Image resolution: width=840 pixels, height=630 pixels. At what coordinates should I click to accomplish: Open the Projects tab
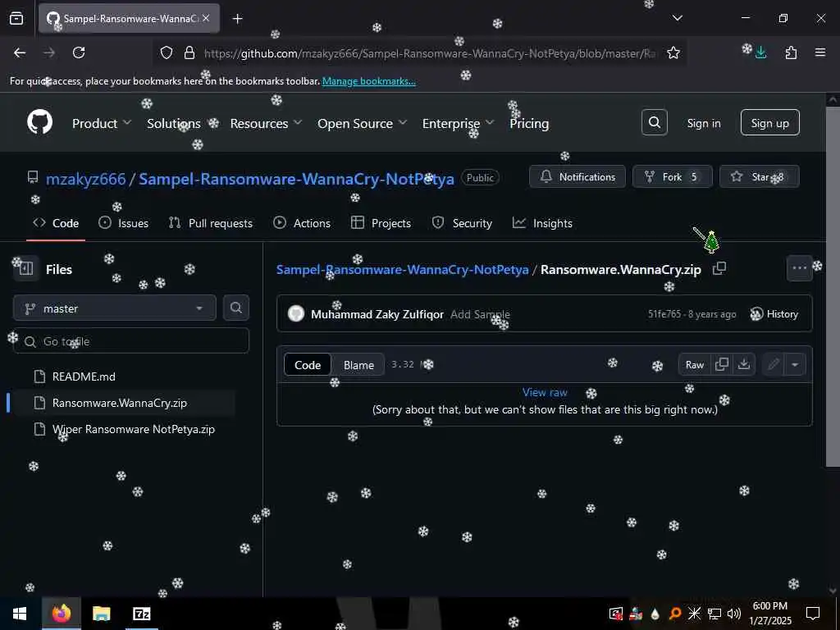coord(381,223)
